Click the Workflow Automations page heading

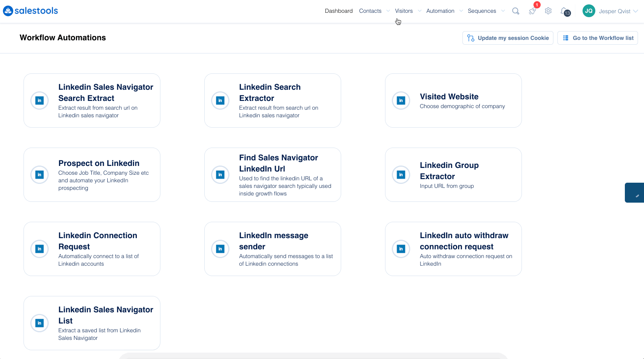[x=63, y=37]
